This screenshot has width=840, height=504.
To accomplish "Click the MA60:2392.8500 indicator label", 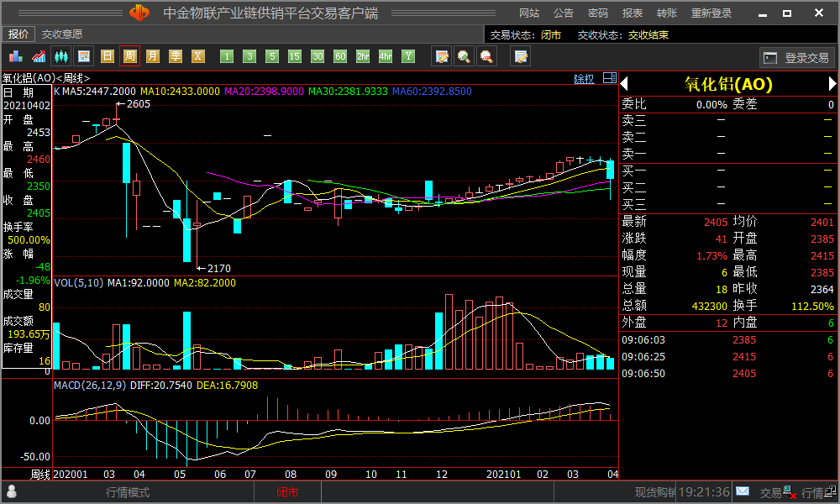I will tap(433, 92).
